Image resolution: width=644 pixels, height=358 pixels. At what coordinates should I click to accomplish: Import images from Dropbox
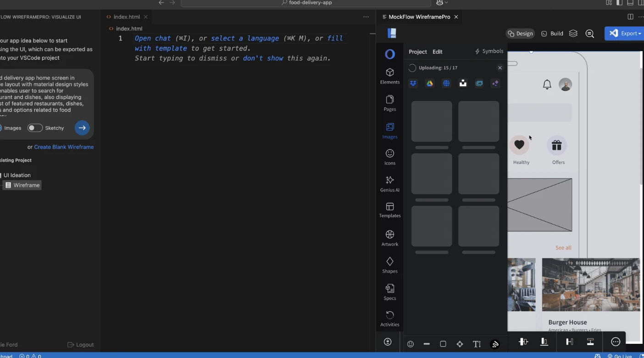pyautogui.click(x=413, y=83)
